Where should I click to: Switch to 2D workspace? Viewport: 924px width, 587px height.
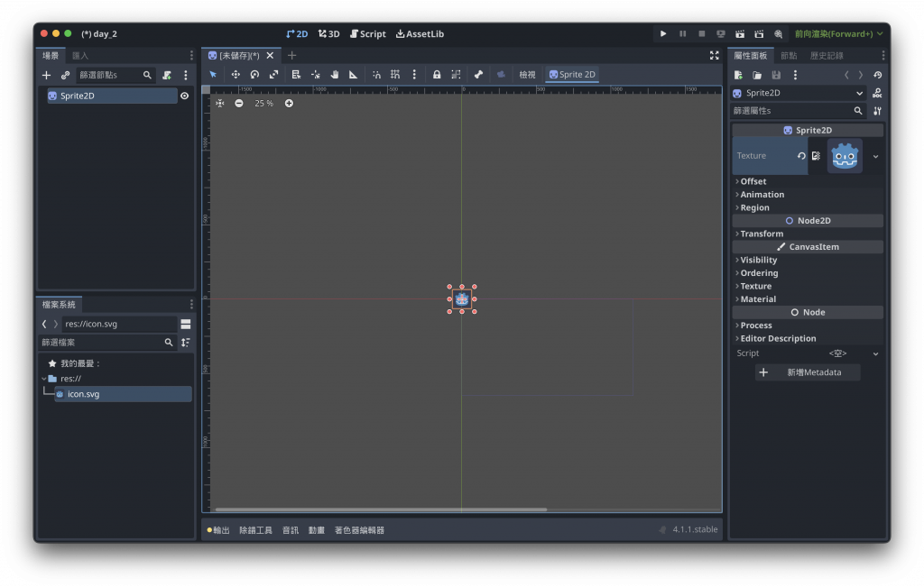click(x=297, y=34)
